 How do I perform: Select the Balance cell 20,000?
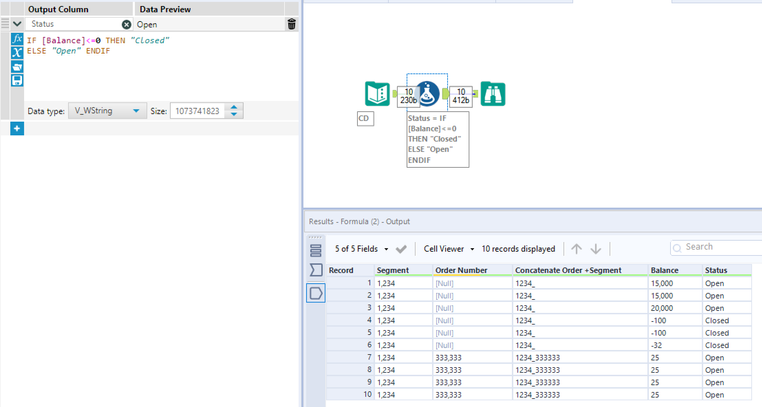[675, 308]
